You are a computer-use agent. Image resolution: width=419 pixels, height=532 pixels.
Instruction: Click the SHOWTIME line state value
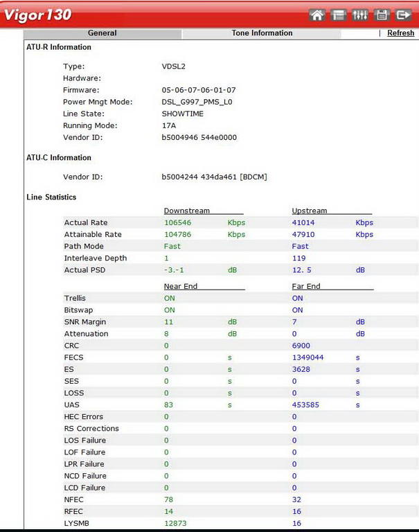[183, 114]
